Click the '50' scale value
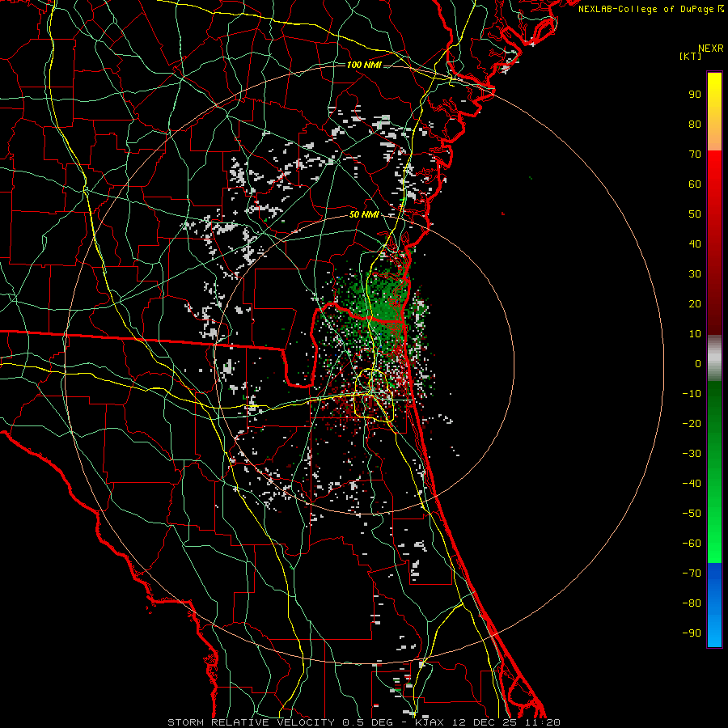The image size is (728, 728). pyautogui.click(x=695, y=214)
